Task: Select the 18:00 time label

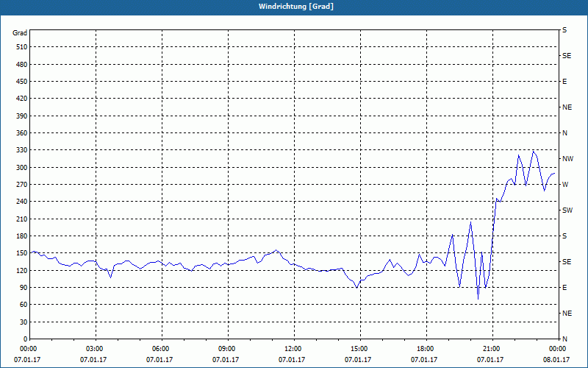Action: pyautogui.click(x=426, y=349)
